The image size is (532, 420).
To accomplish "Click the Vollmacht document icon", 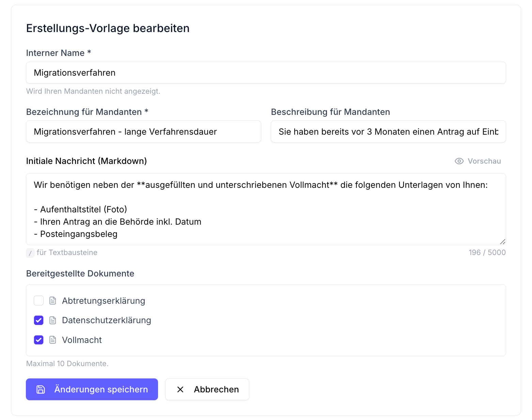I will [53, 340].
